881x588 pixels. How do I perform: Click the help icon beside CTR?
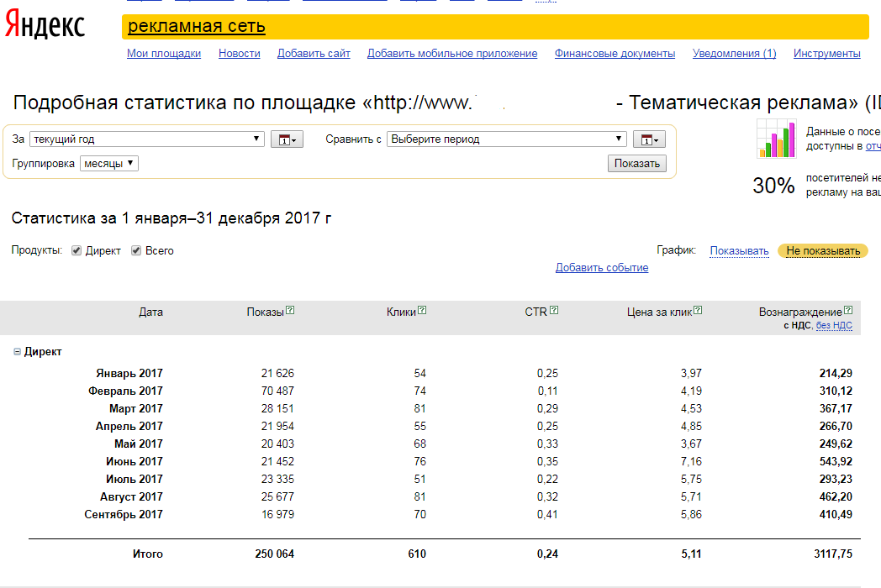[554, 310]
